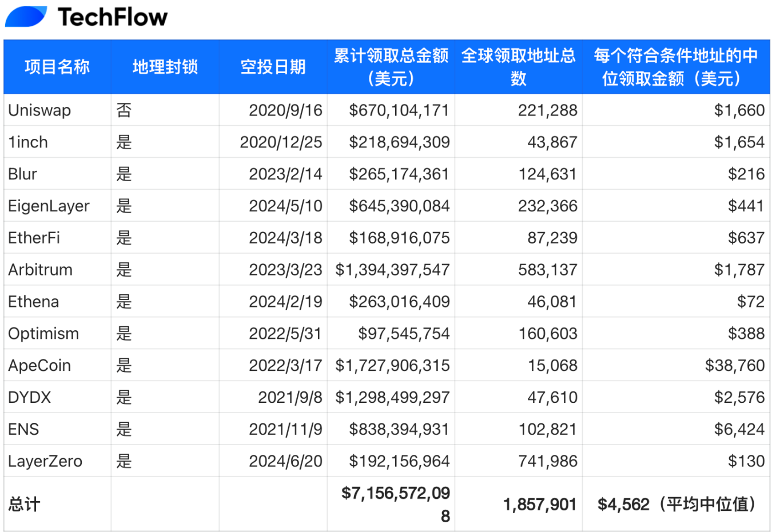Image resolution: width=780 pixels, height=532 pixels.
Task: Click the 否 value in Uniswap row
Action: tap(124, 110)
